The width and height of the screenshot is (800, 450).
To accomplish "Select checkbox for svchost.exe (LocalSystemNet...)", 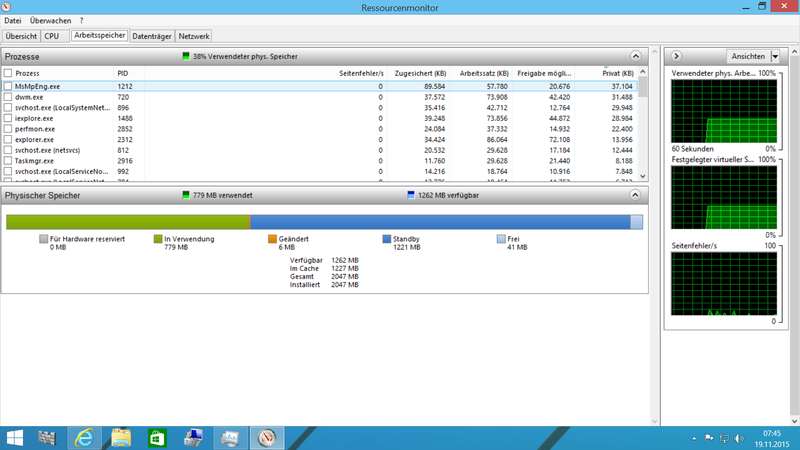I will click(8, 108).
